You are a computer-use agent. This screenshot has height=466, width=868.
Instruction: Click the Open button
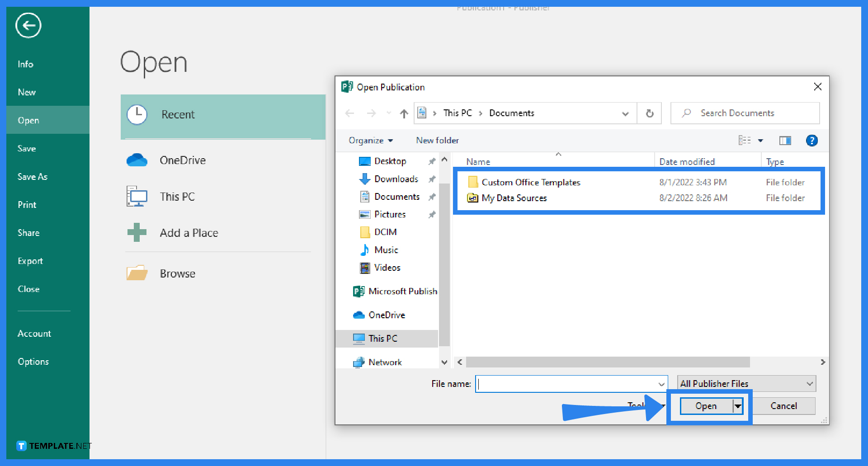706,406
